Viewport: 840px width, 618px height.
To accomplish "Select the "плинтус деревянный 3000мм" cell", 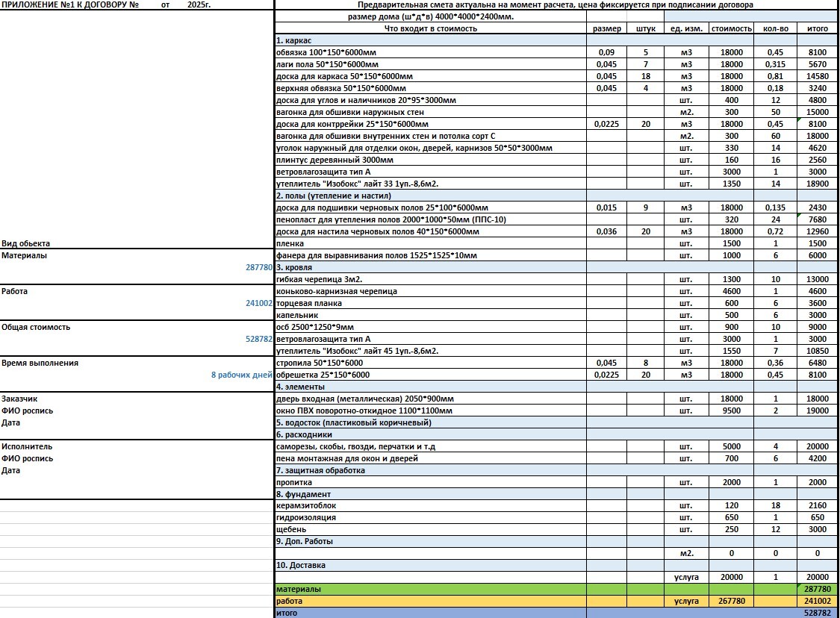I will click(x=431, y=160).
